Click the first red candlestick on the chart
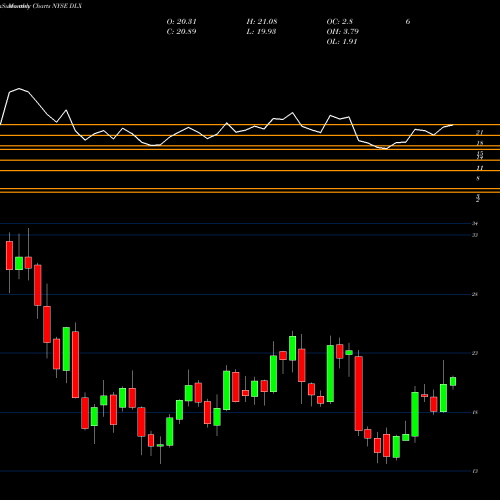This screenshot has height=500, width=500. point(9,256)
